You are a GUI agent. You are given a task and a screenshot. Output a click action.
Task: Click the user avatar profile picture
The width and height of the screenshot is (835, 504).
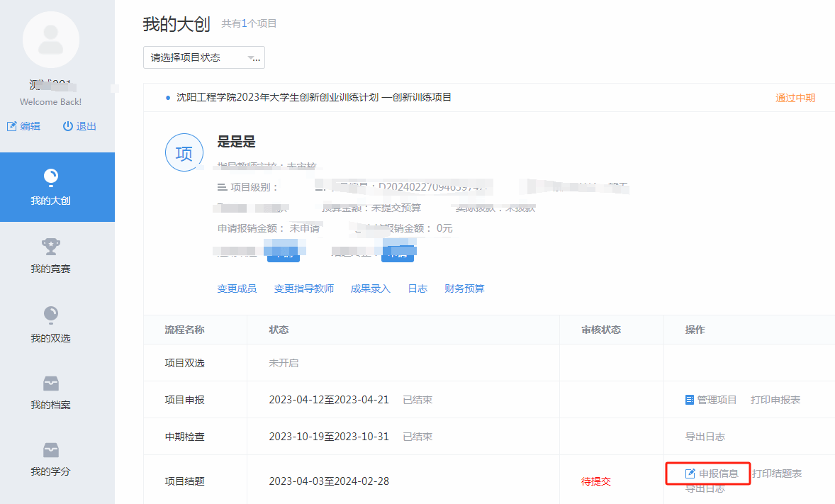point(50,40)
